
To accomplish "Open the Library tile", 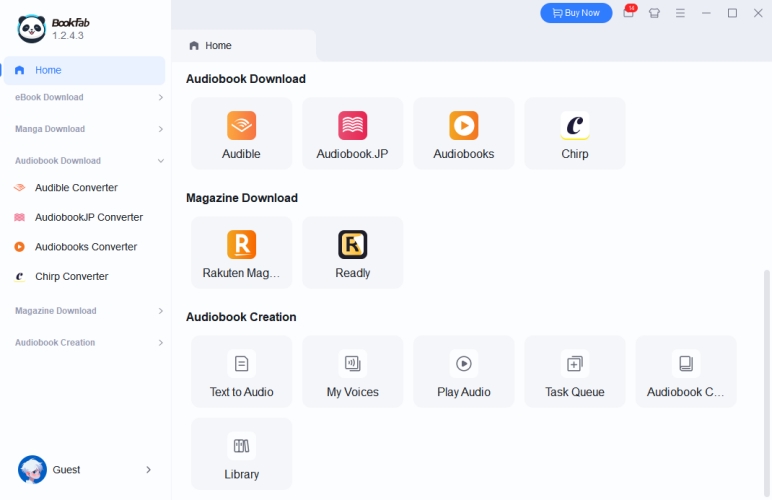I will pyautogui.click(x=241, y=454).
